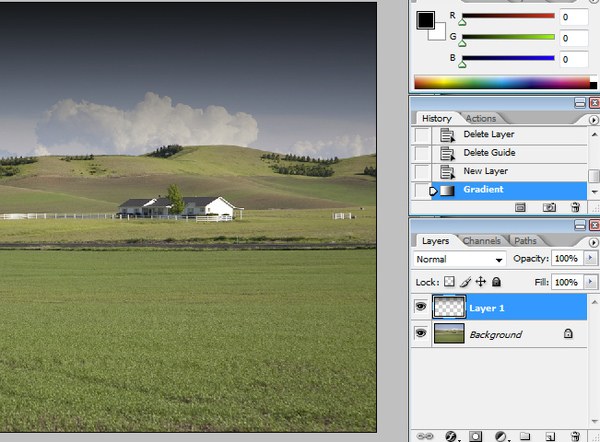Switch to the Actions tab
The height and width of the screenshot is (442, 600).
481,119
